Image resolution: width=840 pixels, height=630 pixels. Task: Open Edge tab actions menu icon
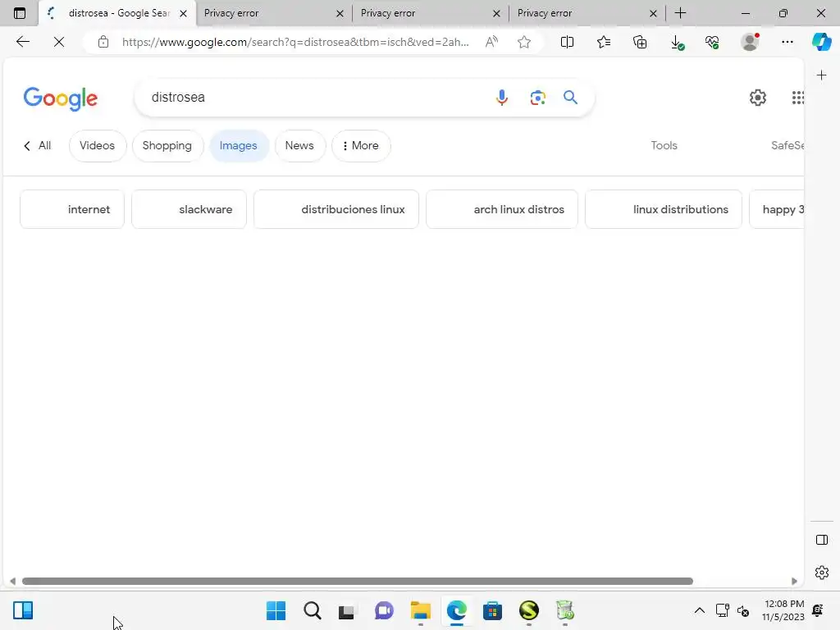(20, 13)
